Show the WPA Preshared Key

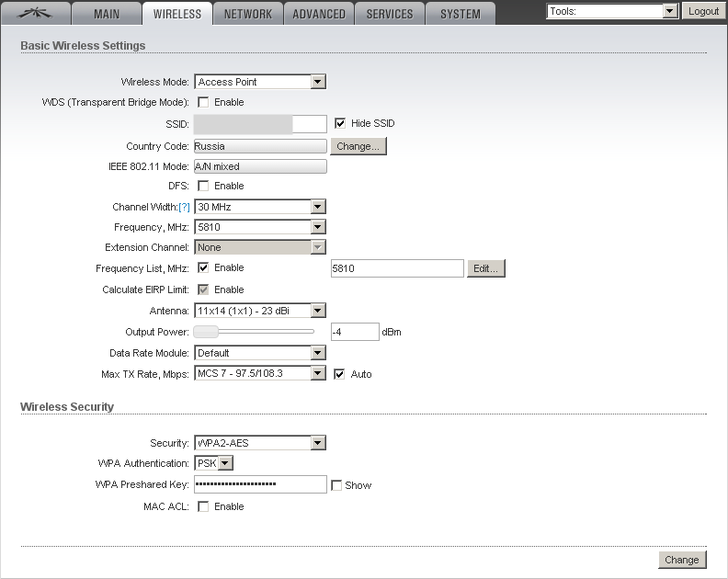336,484
